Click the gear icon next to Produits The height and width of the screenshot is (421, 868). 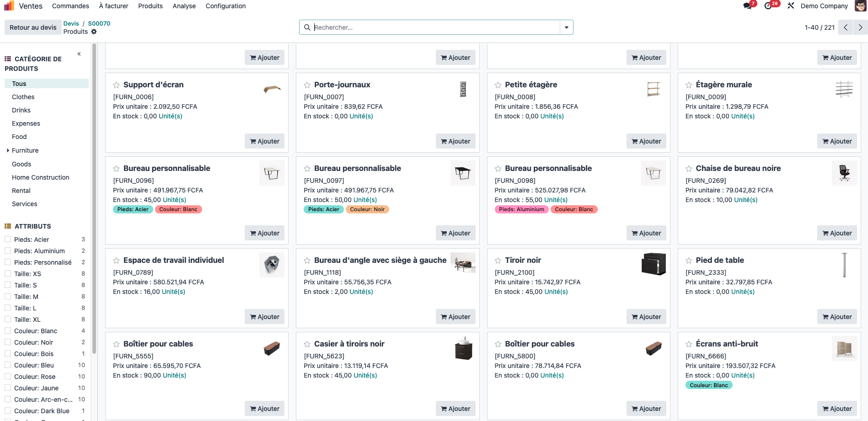tap(94, 32)
